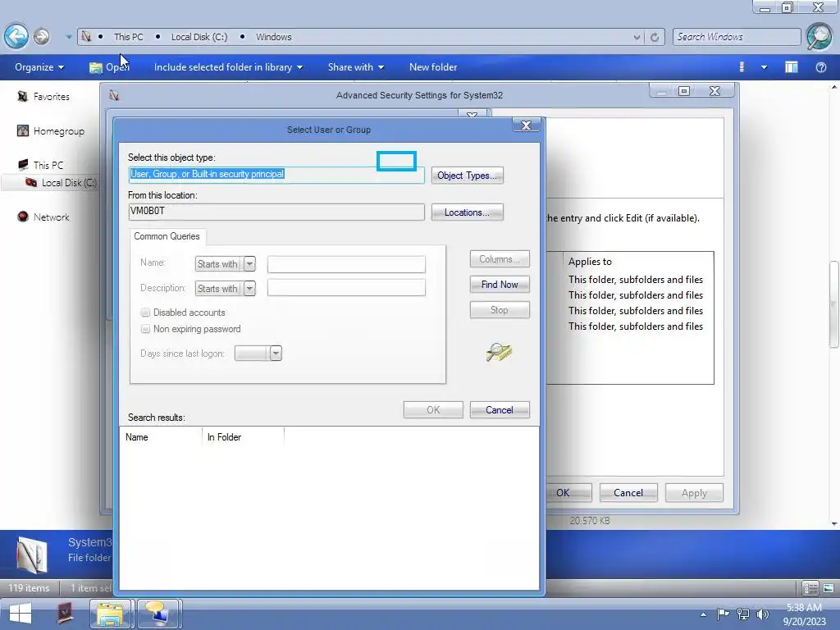Click OK in Select User or Group
Viewport: 840px width, 630px height.
[433, 410]
